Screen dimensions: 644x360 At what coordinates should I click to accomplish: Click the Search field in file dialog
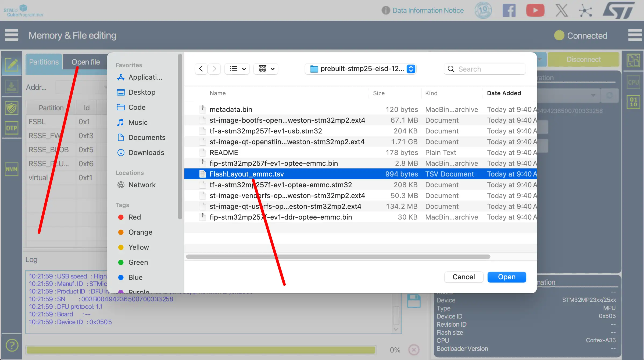click(485, 69)
